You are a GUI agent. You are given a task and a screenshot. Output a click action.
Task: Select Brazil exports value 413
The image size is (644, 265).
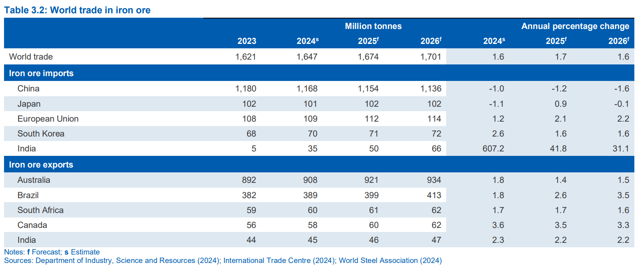click(434, 195)
